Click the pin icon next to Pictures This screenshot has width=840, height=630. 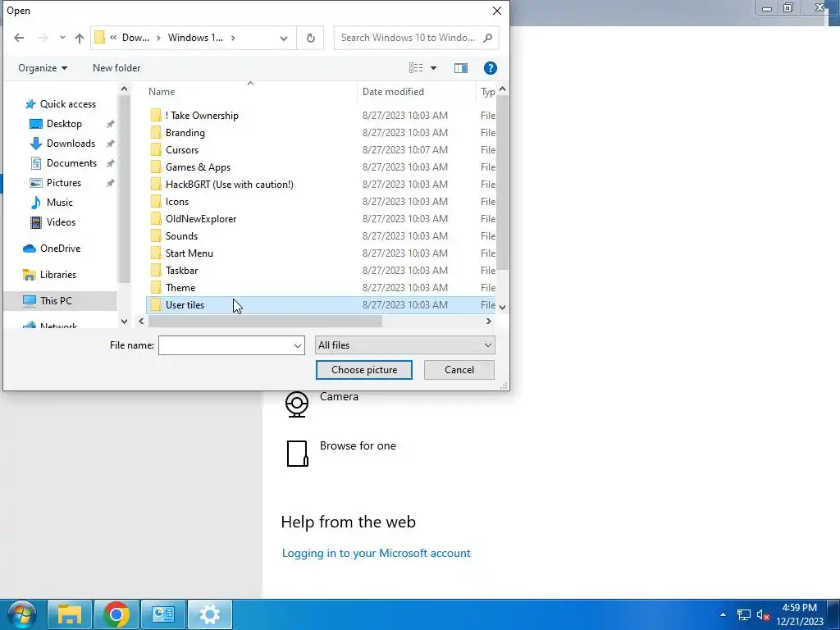[x=111, y=183]
